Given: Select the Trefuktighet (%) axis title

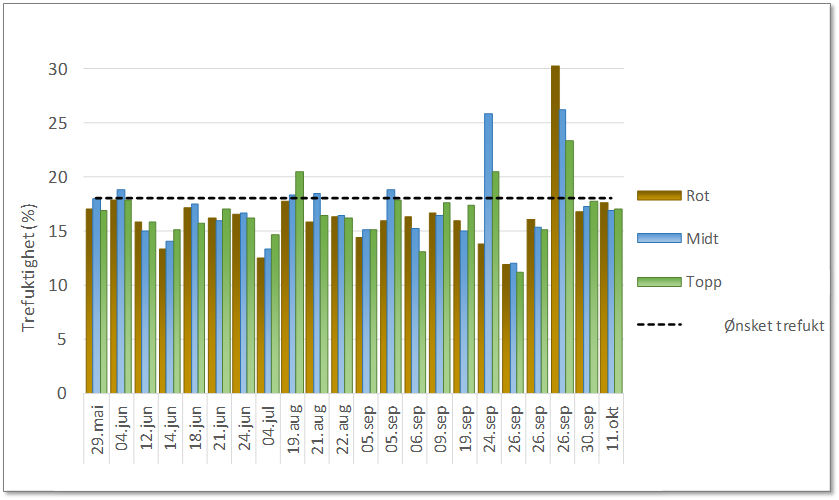Looking at the screenshot, I should [x=29, y=267].
